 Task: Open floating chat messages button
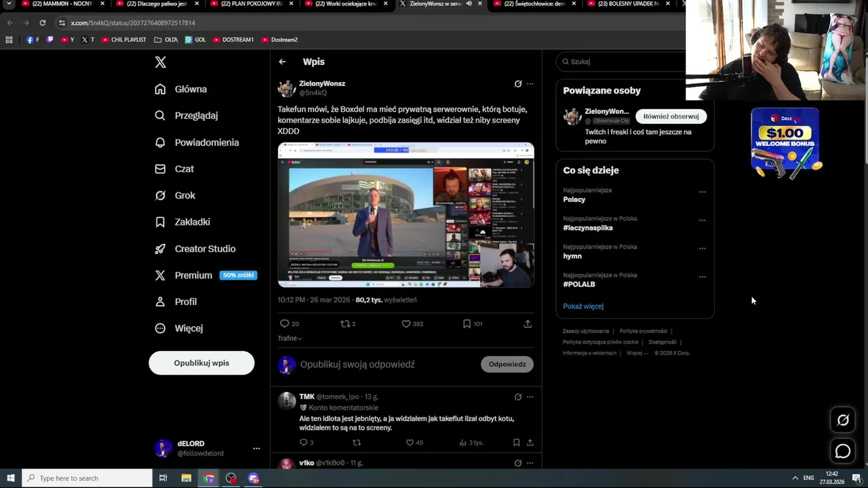(843, 451)
